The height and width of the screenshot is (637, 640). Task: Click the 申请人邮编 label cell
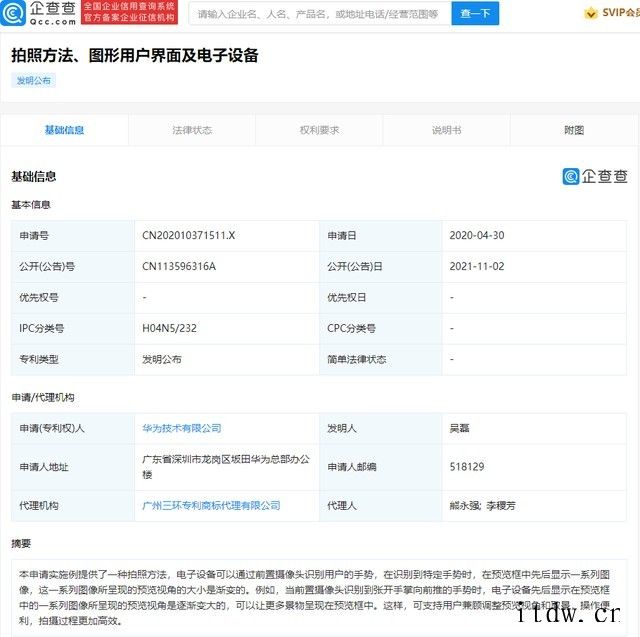381,467
